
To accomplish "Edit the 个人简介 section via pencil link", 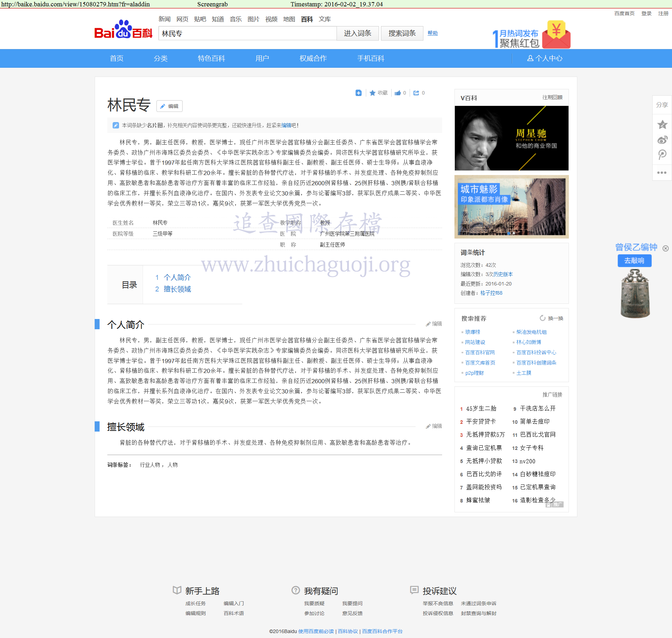I will 434,324.
